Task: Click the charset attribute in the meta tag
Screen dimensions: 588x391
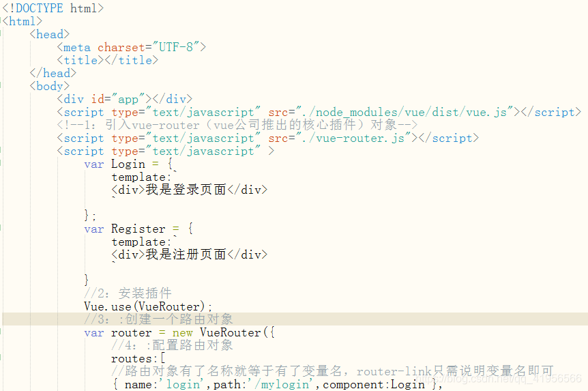Action: click(x=121, y=47)
